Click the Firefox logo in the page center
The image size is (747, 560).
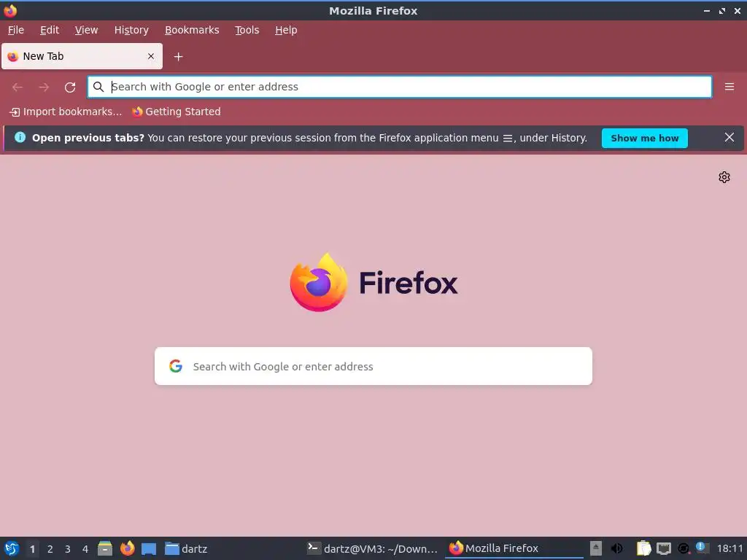tap(319, 282)
